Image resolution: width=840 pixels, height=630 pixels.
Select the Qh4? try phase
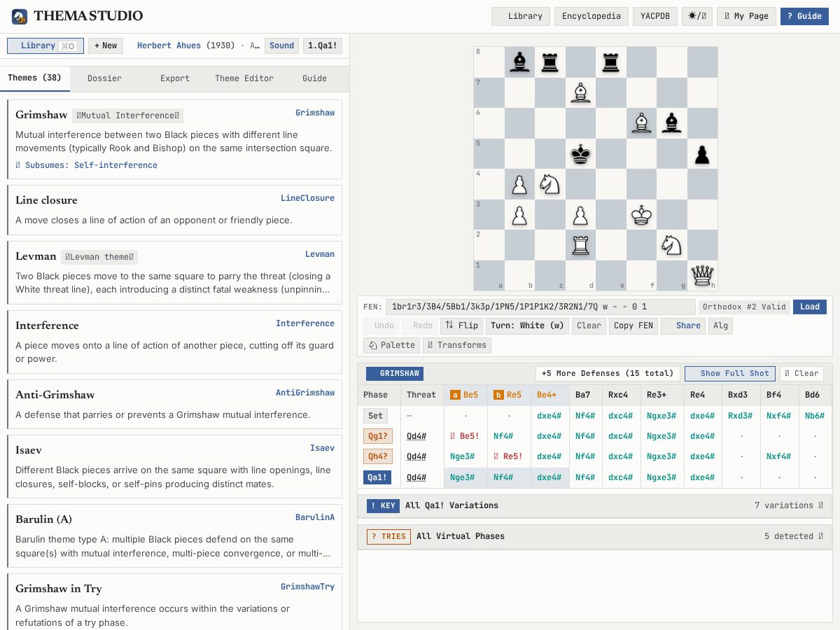tap(377, 456)
